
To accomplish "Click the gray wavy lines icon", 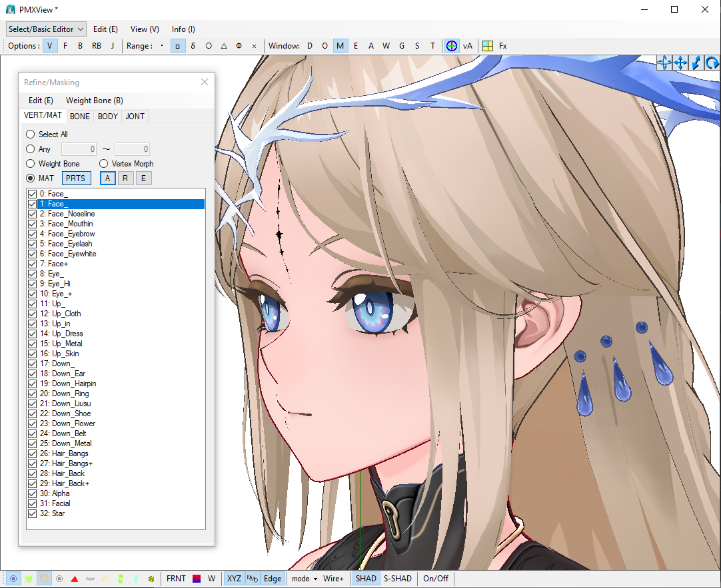I will tap(90, 579).
